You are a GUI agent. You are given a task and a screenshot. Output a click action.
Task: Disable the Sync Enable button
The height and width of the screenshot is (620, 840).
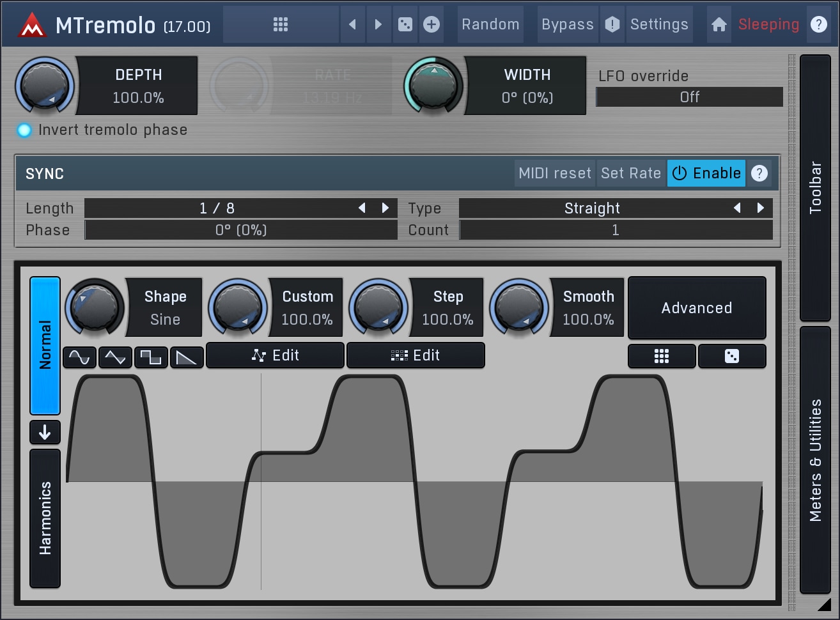pyautogui.click(x=706, y=173)
